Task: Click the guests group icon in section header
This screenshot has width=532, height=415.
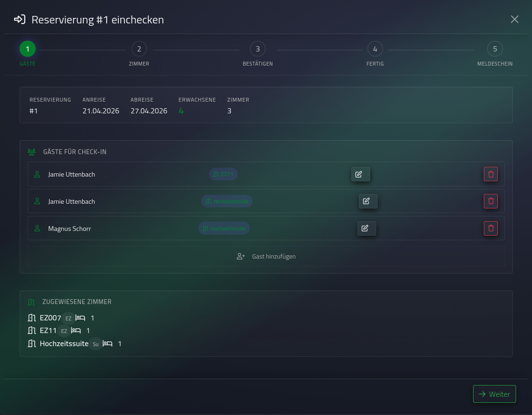Action: tap(31, 152)
